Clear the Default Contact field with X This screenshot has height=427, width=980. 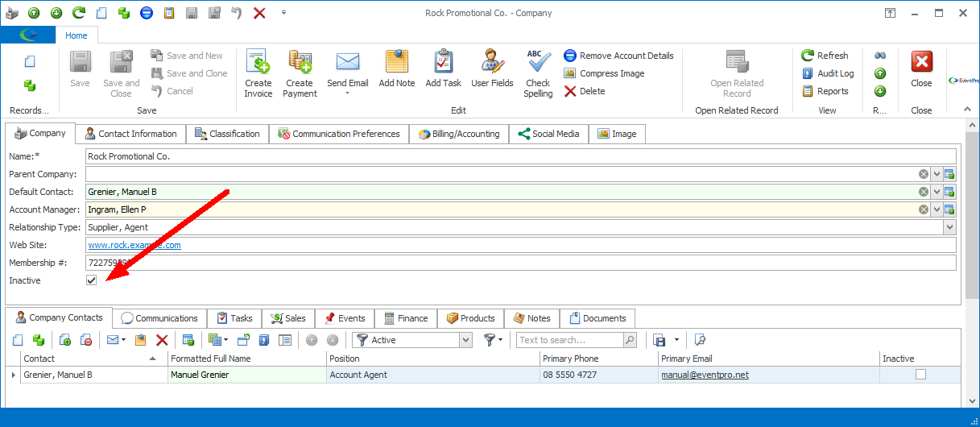[x=923, y=192]
